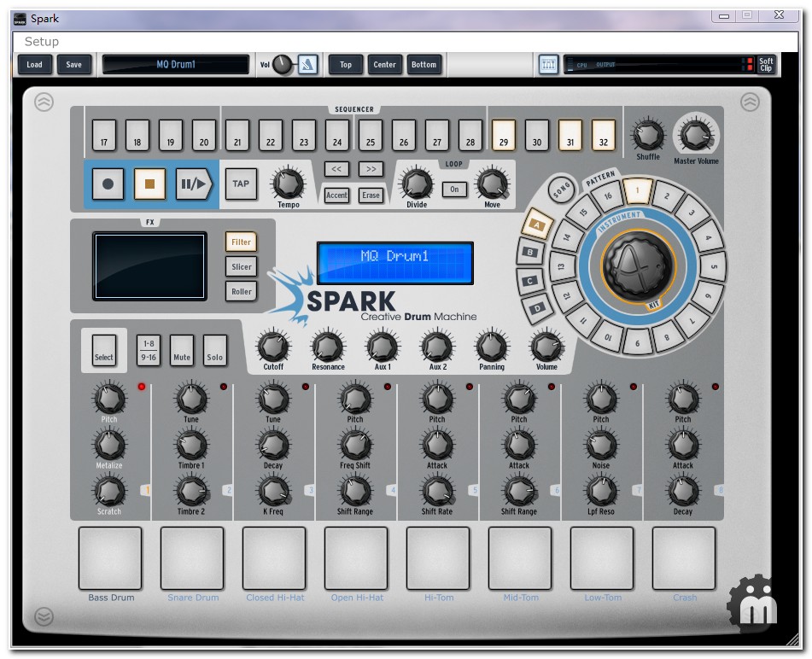The height and width of the screenshot is (659, 812).
Task: Click the Song mode button
Action: click(x=561, y=190)
